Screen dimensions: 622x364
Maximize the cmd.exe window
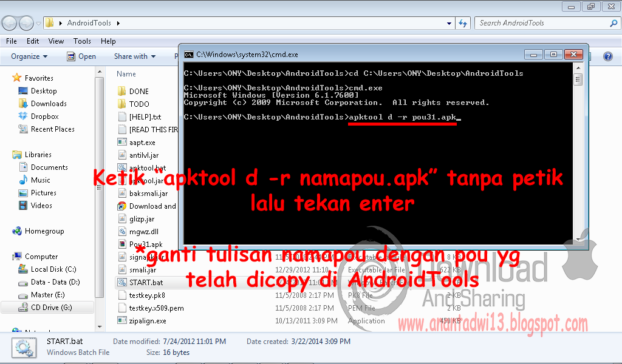553,55
